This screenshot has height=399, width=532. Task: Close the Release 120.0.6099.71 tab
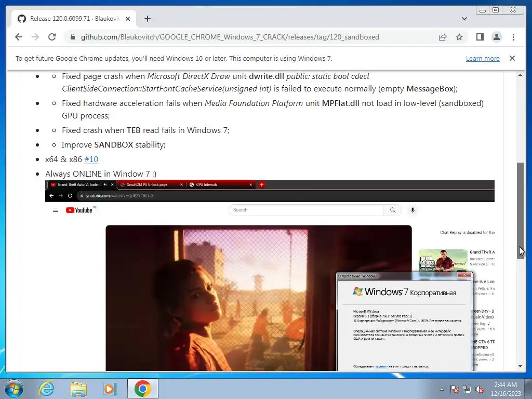tap(128, 19)
